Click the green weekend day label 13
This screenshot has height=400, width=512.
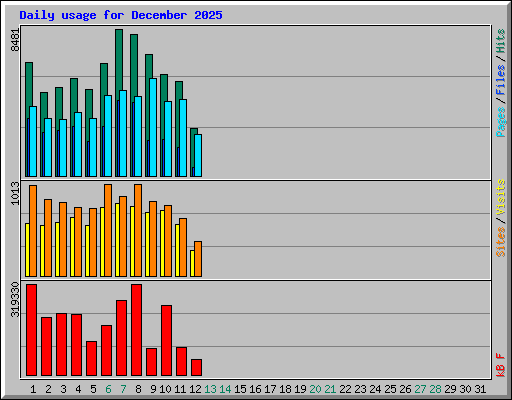(210, 389)
